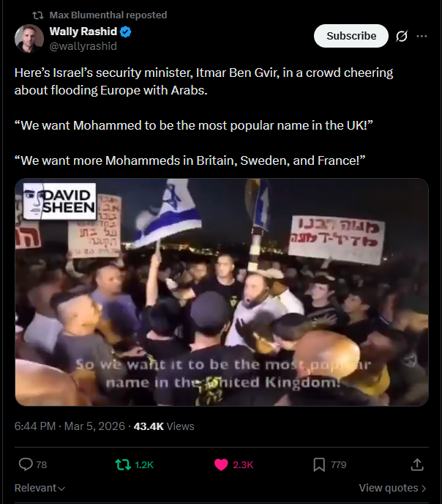Open the @wallyrashid handle link
This screenshot has height=504, width=442.
83,46
